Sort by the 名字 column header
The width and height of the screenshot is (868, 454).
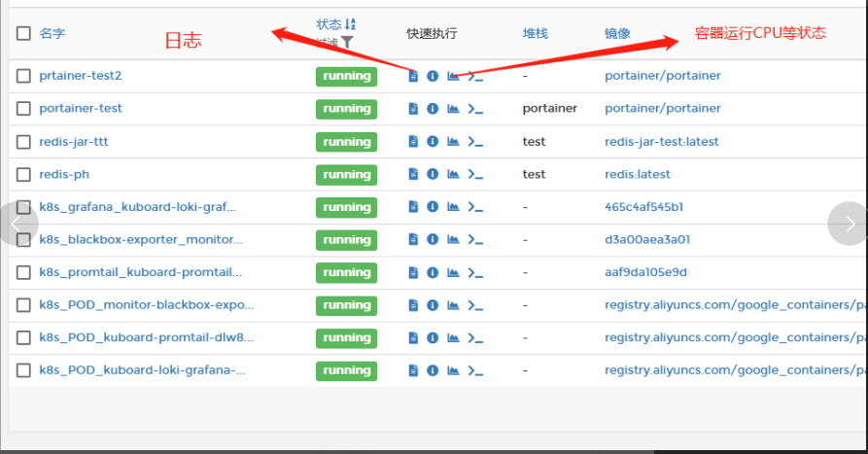(52, 33)
